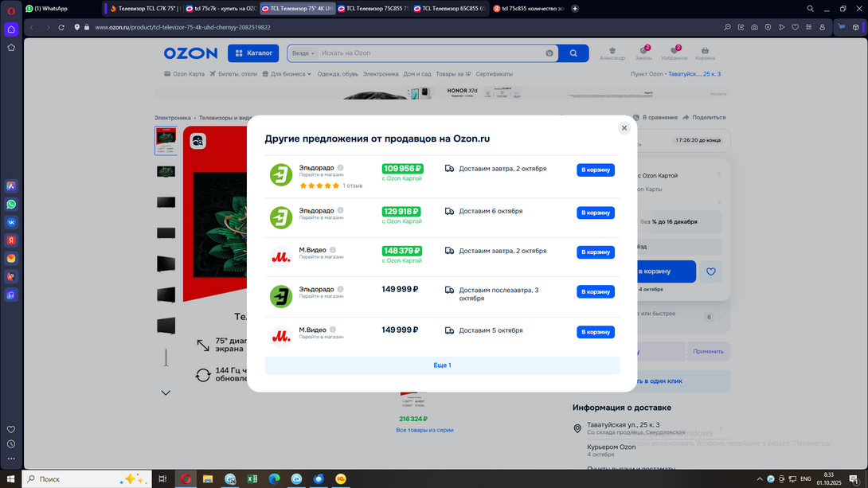Image resolution: width=868 pixels, height=488 pixels.
Task: Click the blue magnifier search button
Action: pos(573,53)
